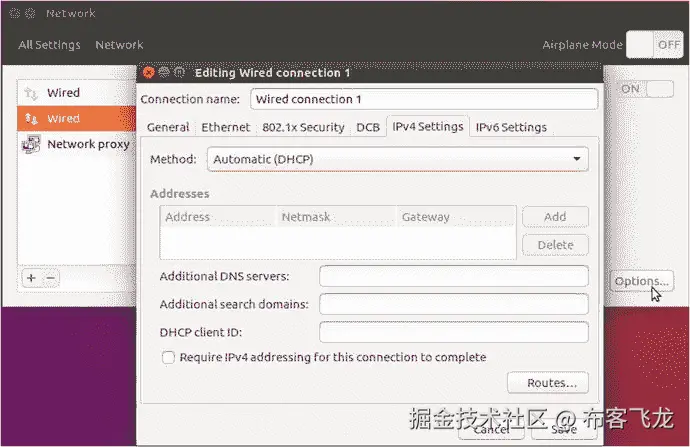This screenshot has height=447, width=690.
Task: Click the Netmask column header
Action: point(337,217)
